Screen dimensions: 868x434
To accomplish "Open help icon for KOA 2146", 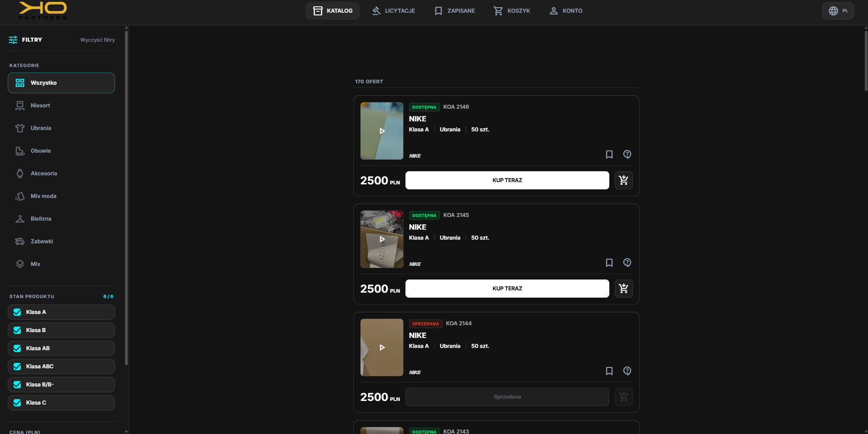I will [x=627, y=154].
